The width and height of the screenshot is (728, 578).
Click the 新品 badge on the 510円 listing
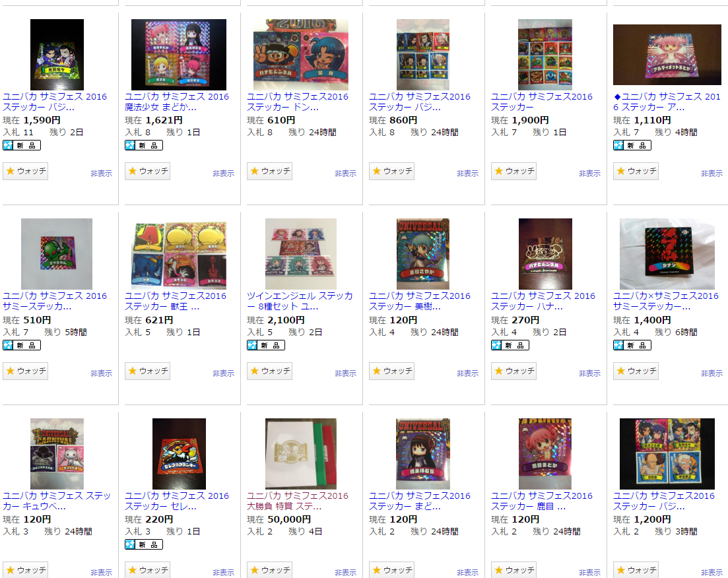[x=22, y=345]
